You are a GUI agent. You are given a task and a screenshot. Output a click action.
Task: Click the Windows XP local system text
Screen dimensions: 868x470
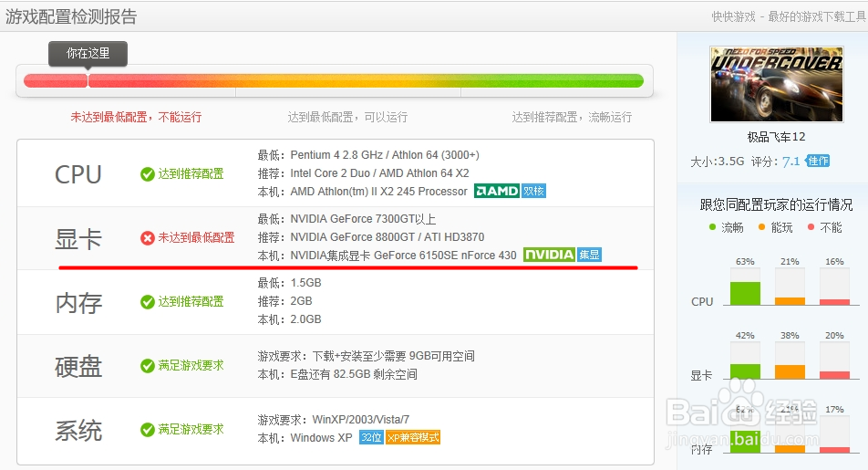pyautogui.click(x=322, y=438)
